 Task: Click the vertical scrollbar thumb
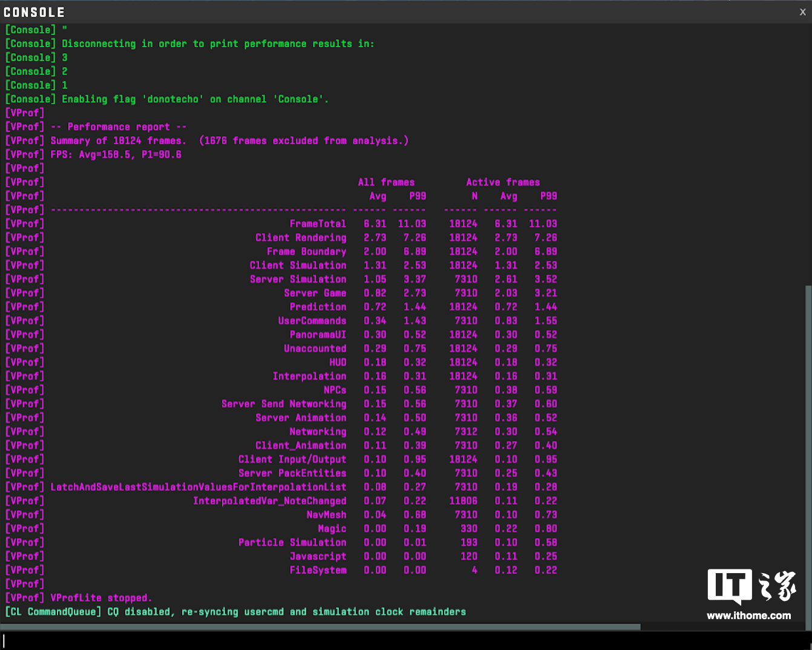pyautogui.click(x=808, y=454)
